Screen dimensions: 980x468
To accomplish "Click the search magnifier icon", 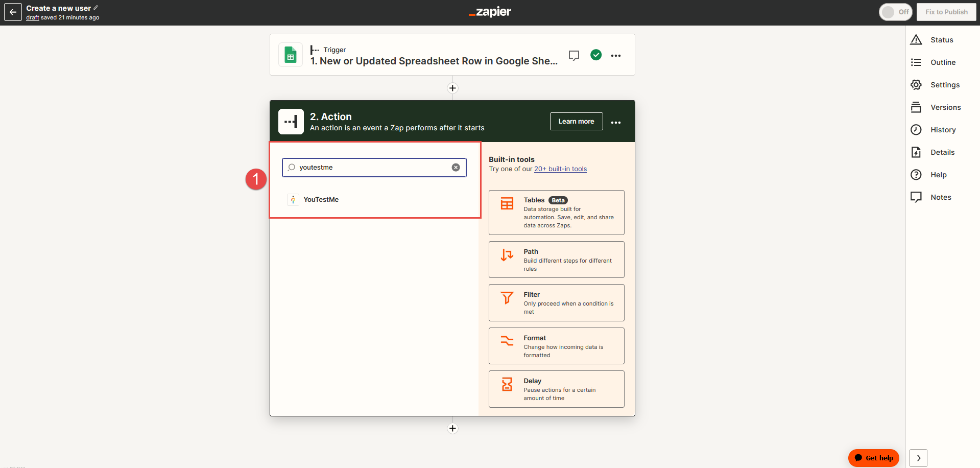I will [292, 167].
